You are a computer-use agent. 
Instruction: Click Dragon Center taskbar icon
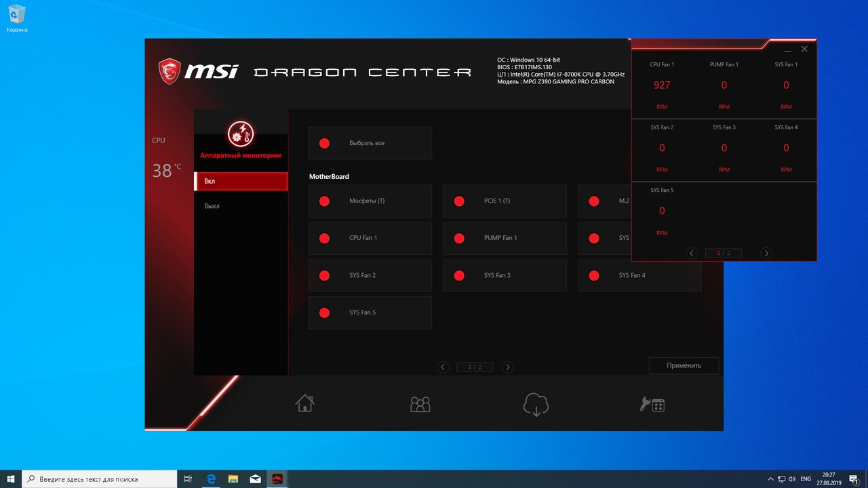(277, 479)
